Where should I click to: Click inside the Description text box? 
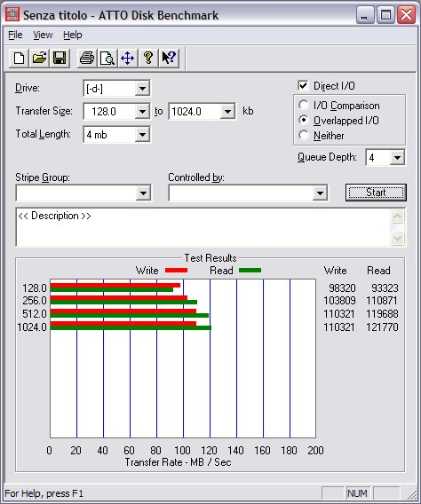click(203, 227)
